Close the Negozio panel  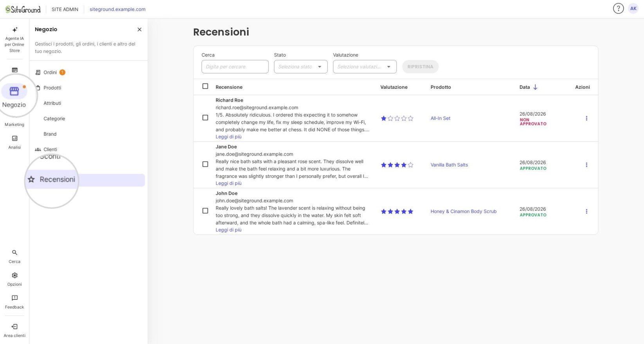pos(139,29)
